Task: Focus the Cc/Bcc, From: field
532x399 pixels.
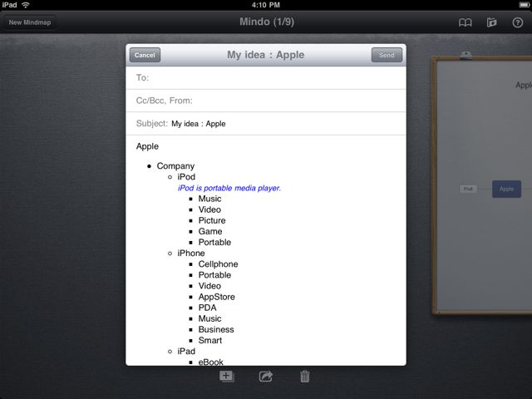Action: 266,101
